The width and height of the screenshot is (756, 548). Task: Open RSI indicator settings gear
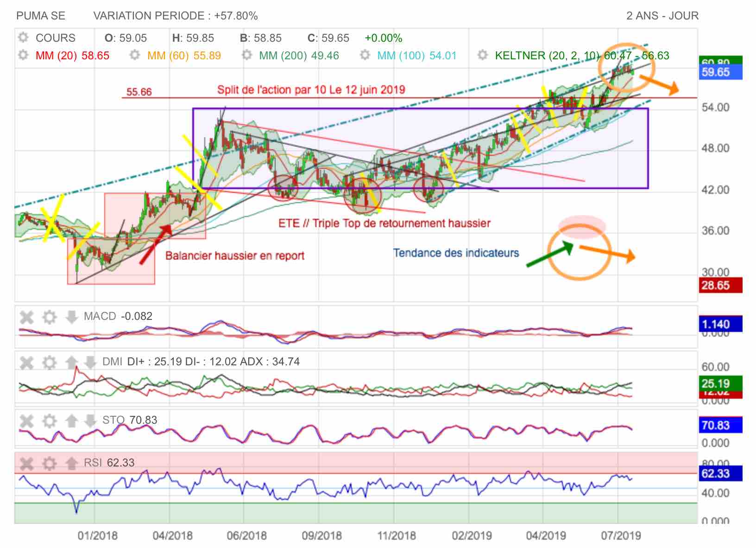pyautogui.click(x=50, y=463)
